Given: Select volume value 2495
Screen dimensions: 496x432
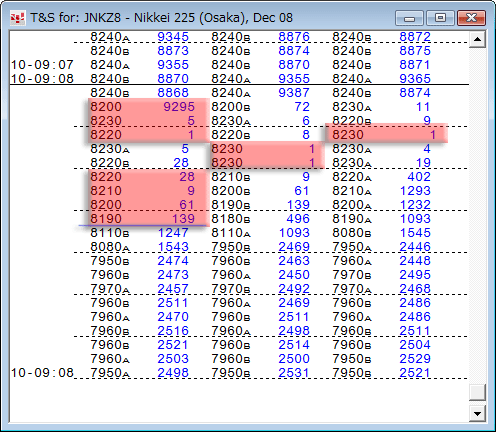Looking at the screenshot, I should click(415, 275).
